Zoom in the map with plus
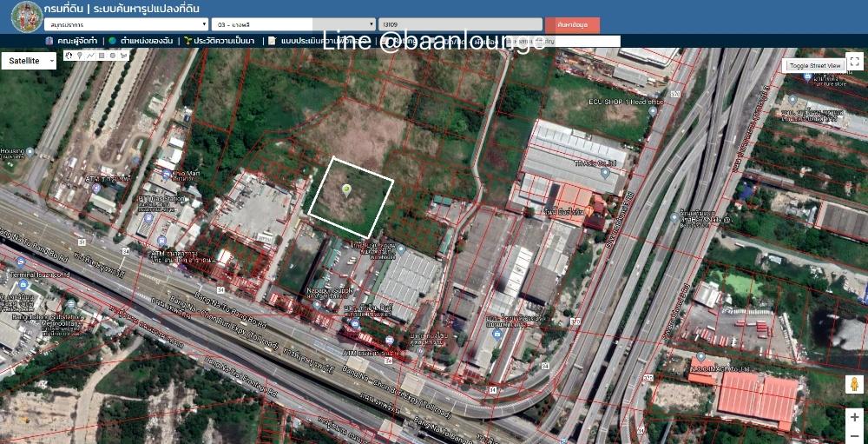This screenshot has width=868, height=444. tap(854, 417)
